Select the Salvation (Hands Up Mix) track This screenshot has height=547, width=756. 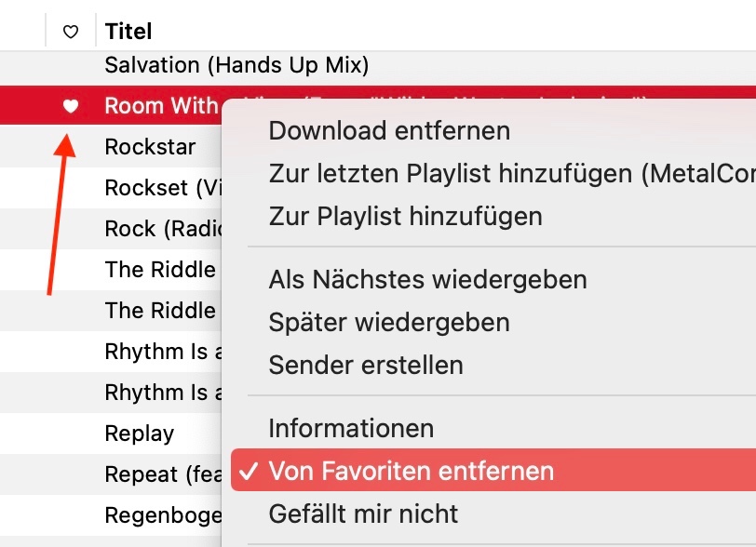(236, 65)
